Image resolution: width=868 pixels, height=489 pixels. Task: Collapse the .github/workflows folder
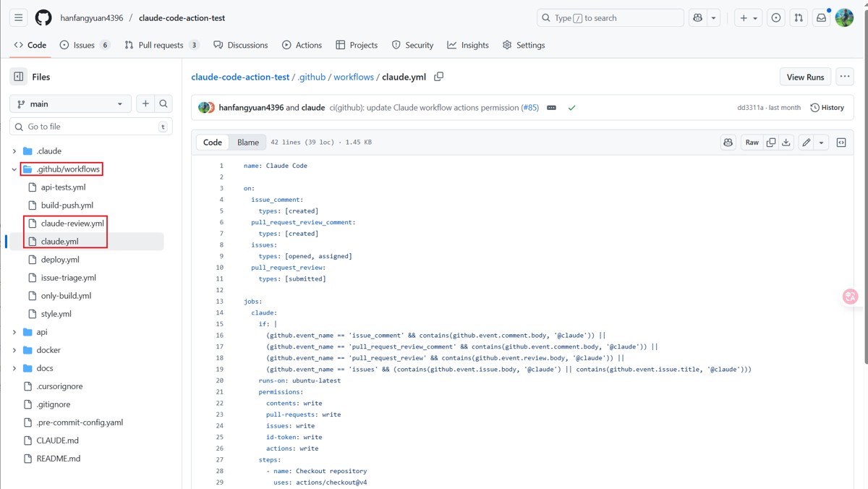pos(14,169)
